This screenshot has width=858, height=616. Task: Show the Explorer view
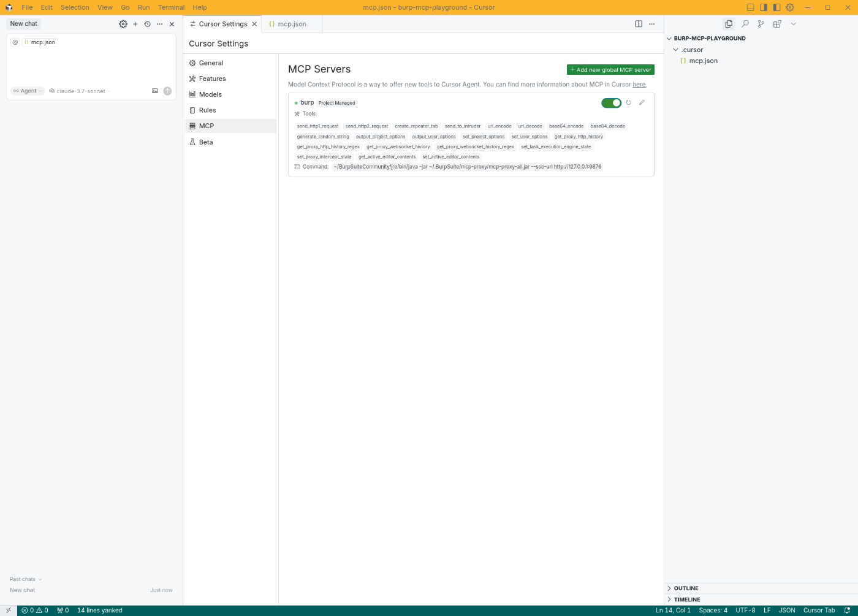click(x=729, y=24)
